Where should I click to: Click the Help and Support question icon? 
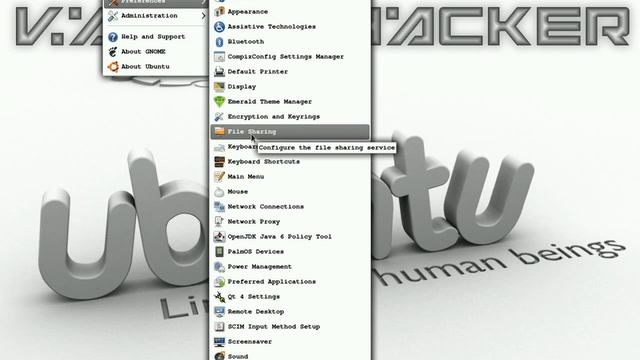coord(113,37)
